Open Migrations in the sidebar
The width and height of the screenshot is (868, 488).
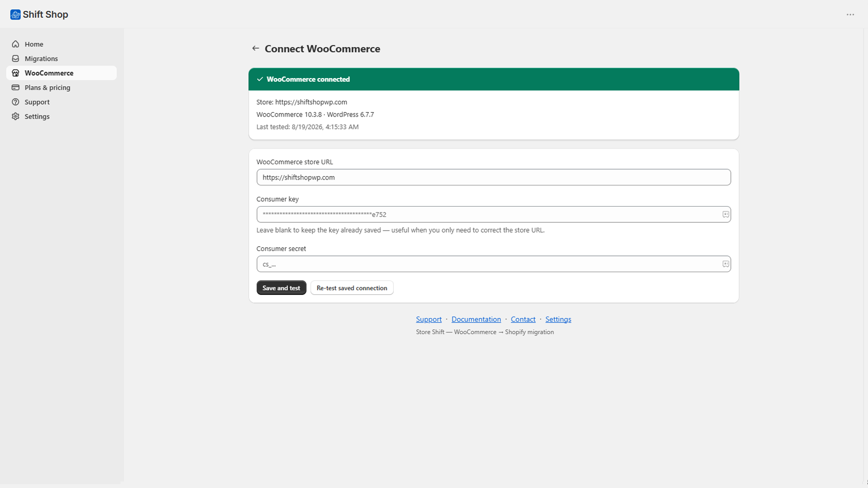61,59
